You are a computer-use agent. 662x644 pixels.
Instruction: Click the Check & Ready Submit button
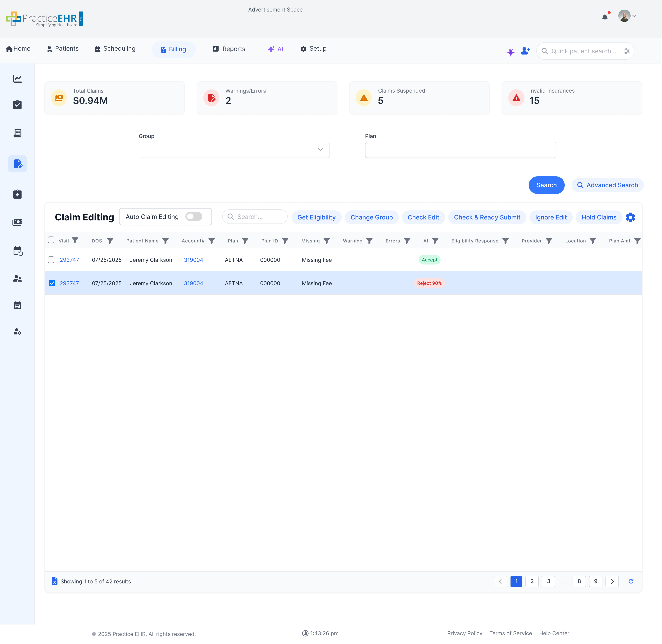tap(487, 217)
